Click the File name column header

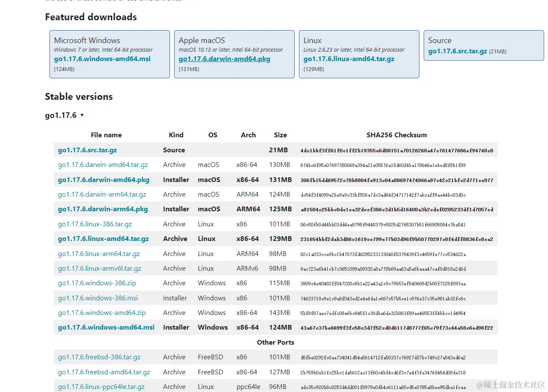coord(106,135)
